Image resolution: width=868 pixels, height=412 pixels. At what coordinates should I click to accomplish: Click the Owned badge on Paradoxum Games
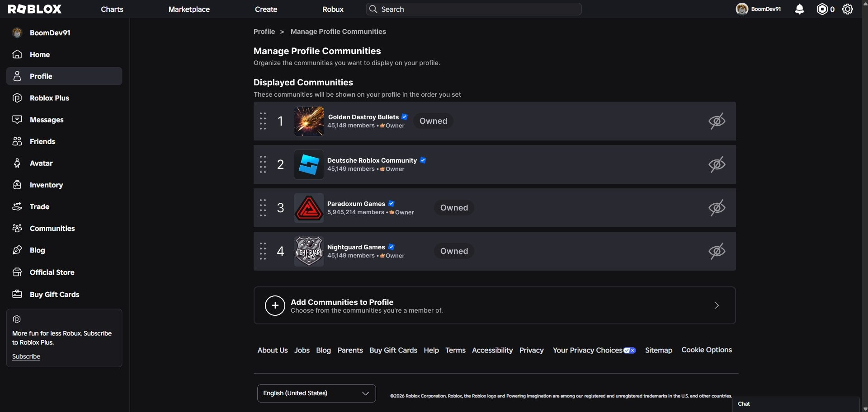[x=454, y=208]
